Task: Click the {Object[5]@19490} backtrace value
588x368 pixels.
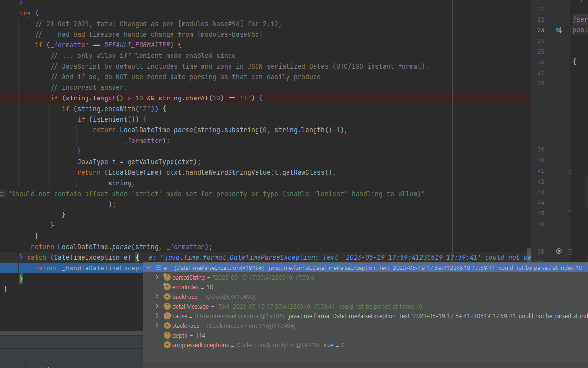Action: [x=230, y=297]
